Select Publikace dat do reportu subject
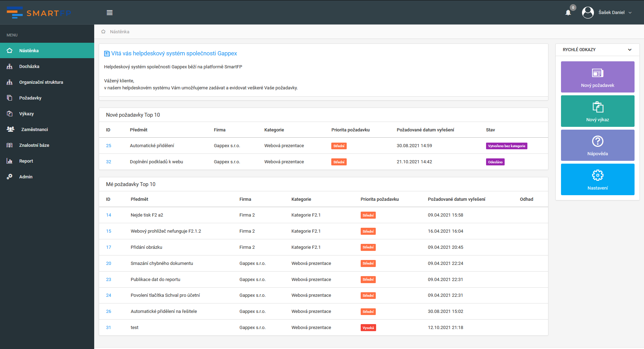Screen dimensions: 644x349 point(155,280)
